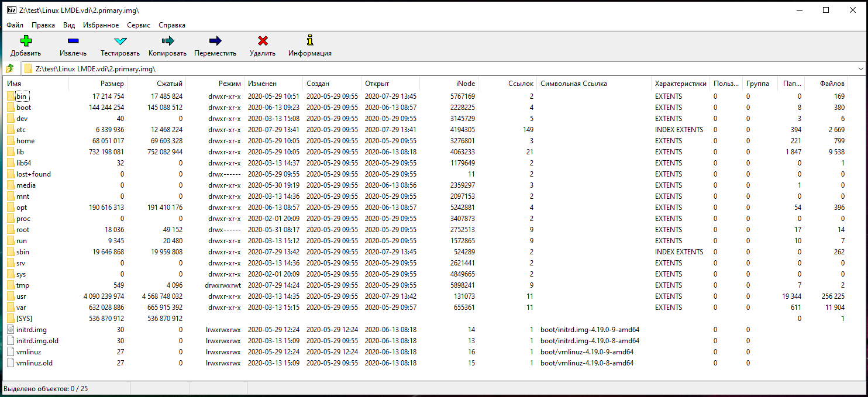Sort by Изменен column header
Screen dimensions: 868x397
262,84
